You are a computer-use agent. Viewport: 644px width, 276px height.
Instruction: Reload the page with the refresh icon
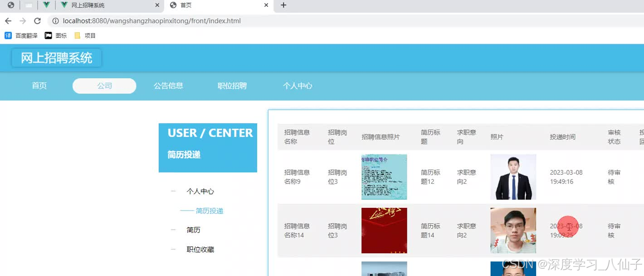click(37, 20)
